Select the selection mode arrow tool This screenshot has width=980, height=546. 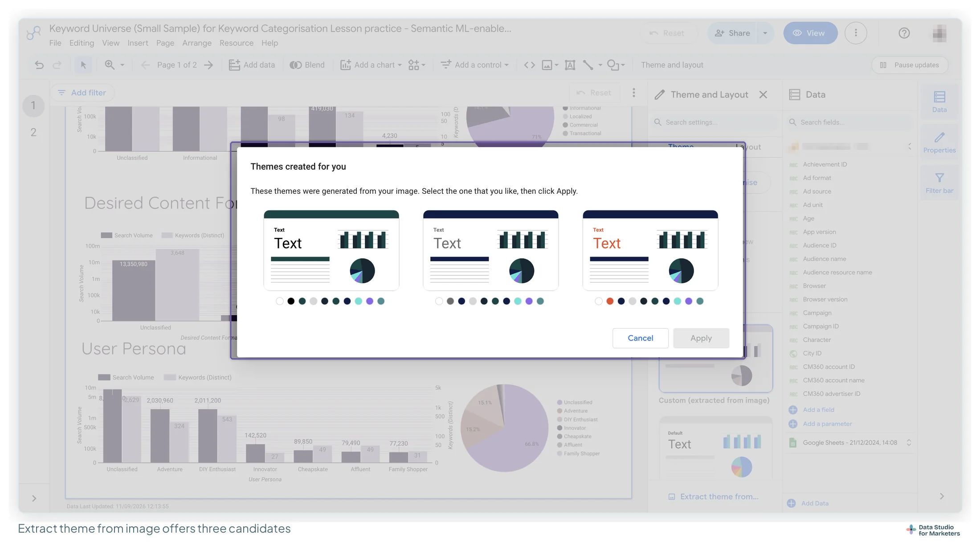83,65
